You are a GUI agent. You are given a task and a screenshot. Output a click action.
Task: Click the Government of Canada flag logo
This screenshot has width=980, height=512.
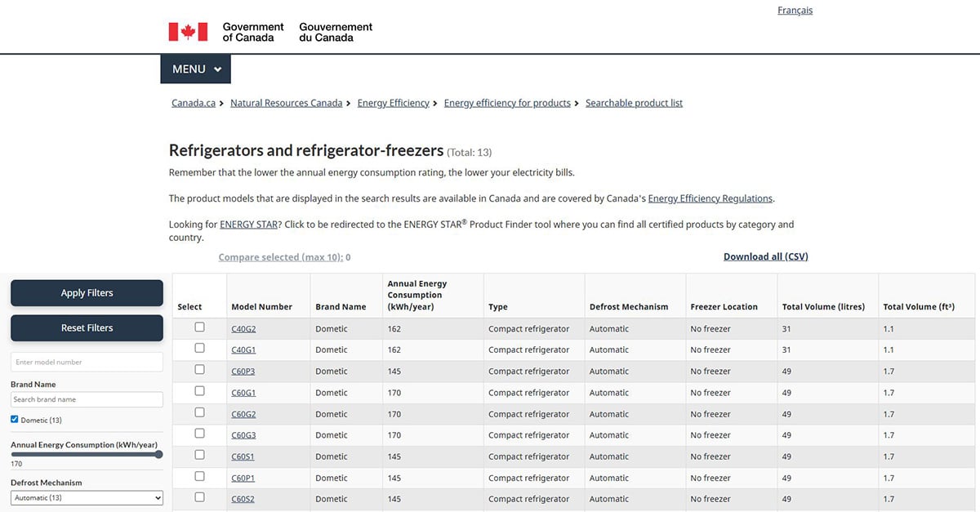pyautogui.click(x=188, y=32)
